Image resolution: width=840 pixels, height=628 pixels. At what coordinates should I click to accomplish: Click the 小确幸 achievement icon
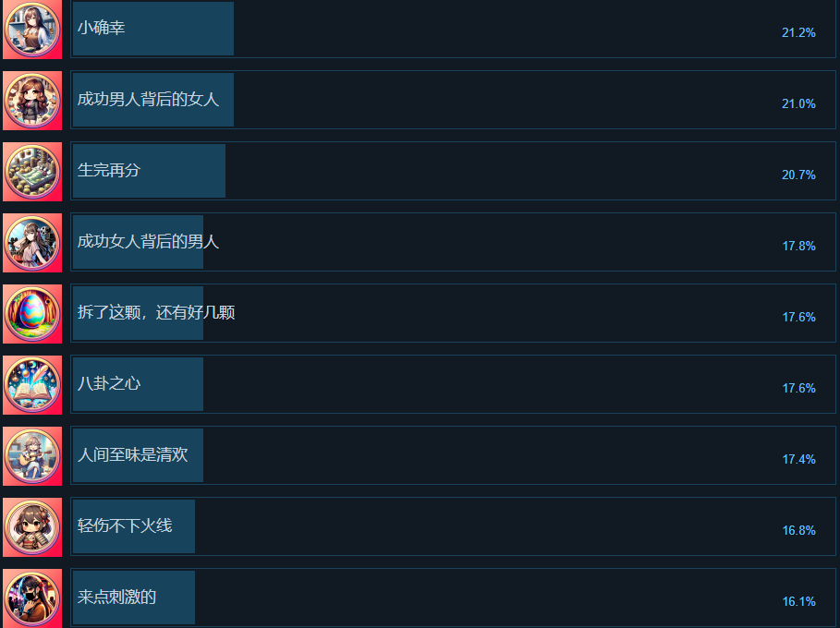32,29
